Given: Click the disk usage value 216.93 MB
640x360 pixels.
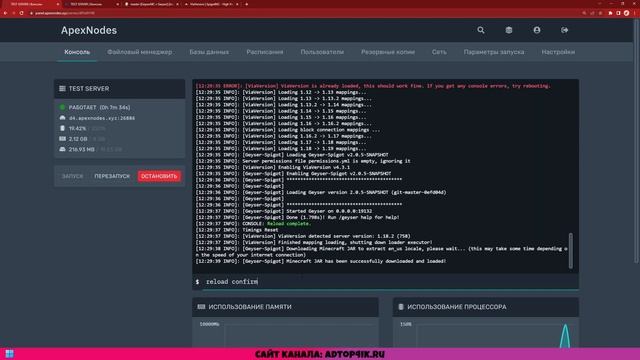Looking at the screenshot, I should (x=81, y=149).
